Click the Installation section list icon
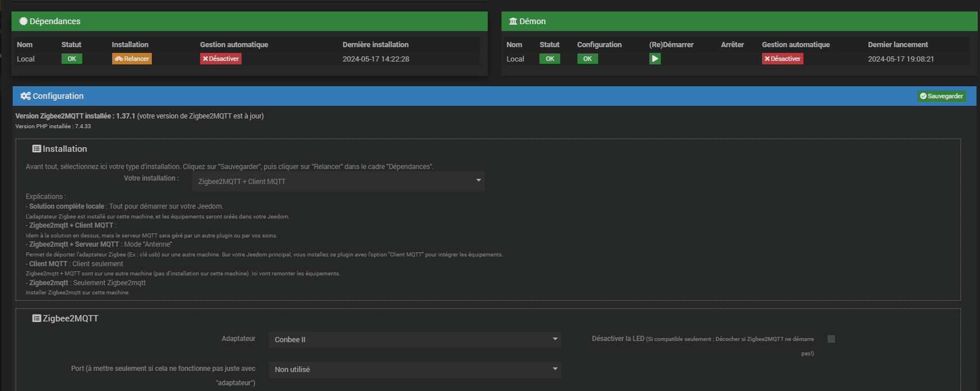Screen dimensions: 980x391 37,149
